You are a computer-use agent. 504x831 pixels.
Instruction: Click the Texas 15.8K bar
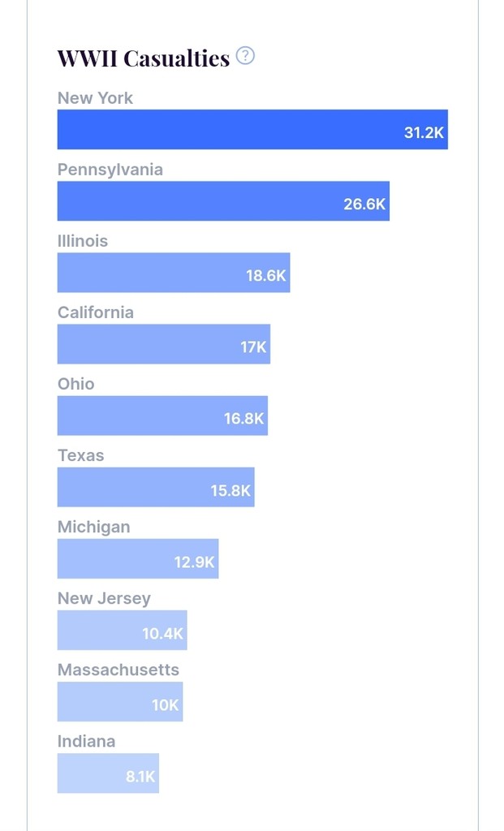[x=155, y=487]
